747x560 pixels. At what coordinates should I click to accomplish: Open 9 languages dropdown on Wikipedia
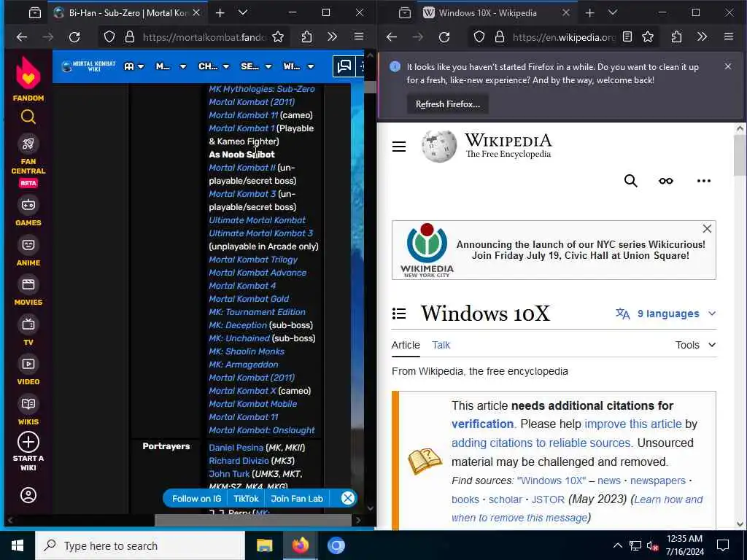665,314
